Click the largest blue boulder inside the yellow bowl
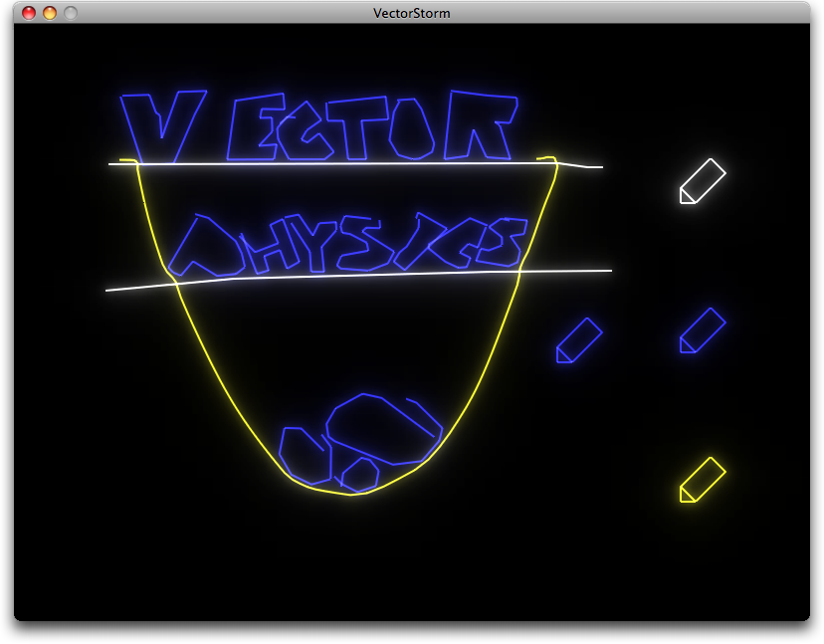Image resolution: width=824 pixels, height=644 pixels. (384, 428)
